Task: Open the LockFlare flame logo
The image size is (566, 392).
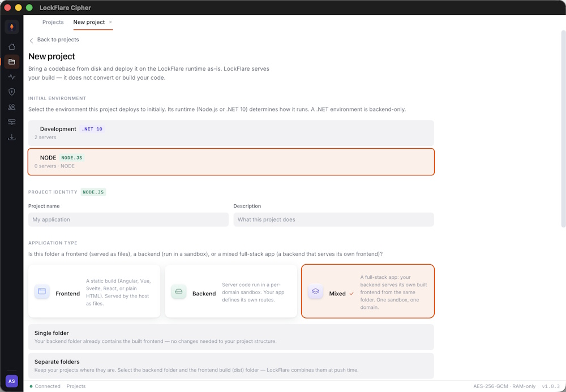Action: 11,27
